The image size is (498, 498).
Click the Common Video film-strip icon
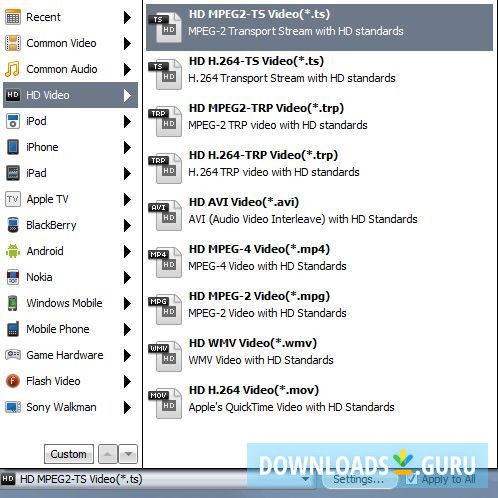13,43
